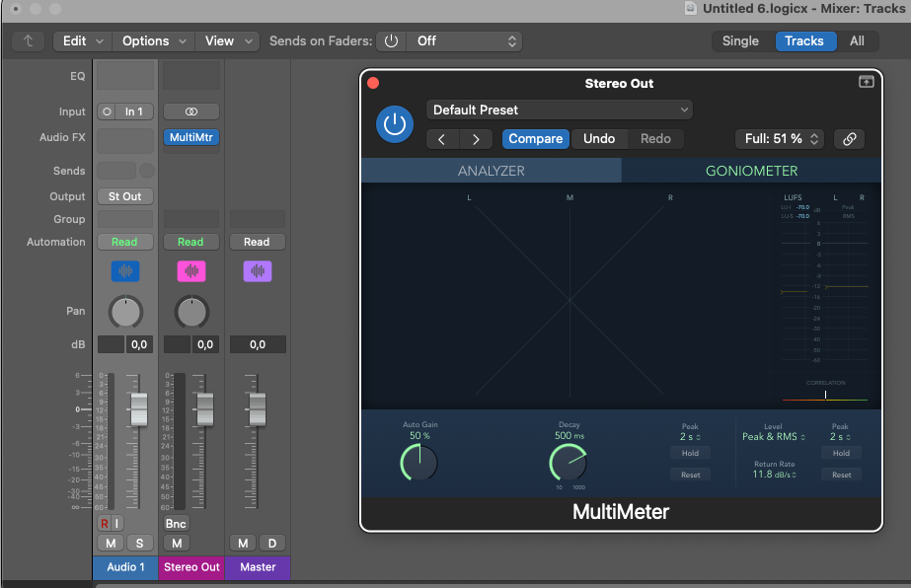The height and width of the screenshot is (588, 911).
Task: Open the Edit menu in Mixer
Action: [x=83, y=41]
